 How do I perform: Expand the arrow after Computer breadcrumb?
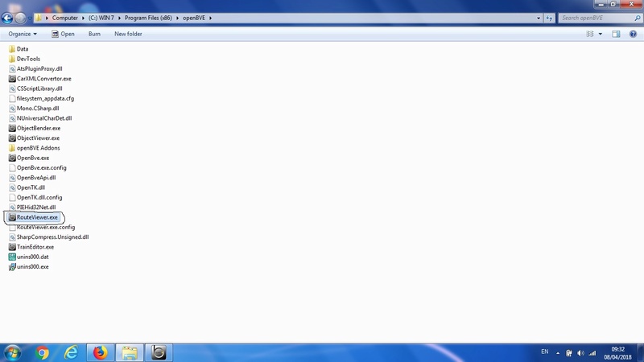[x=83, y=18]
